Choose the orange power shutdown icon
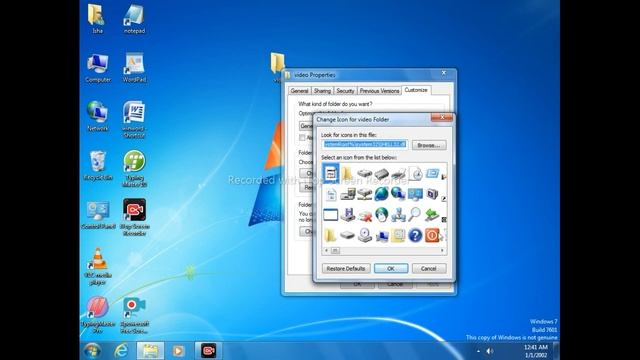This screenshot has height=360, width=640. click(432, 236)
